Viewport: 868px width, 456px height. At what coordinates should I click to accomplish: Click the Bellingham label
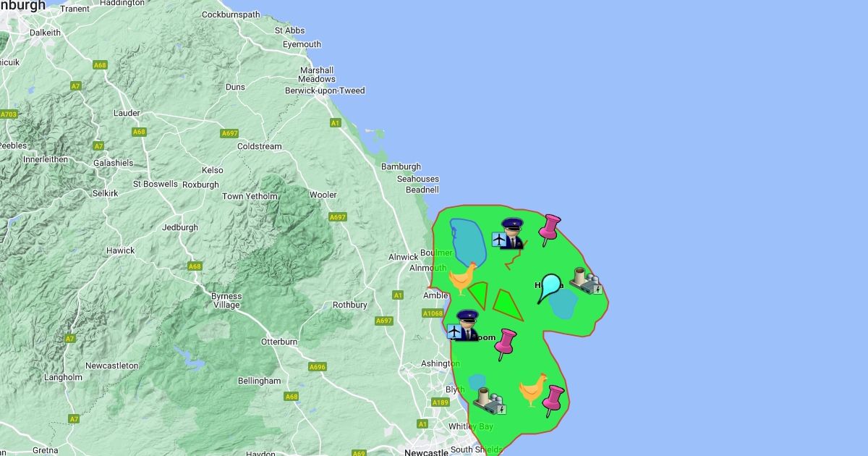point(259,381)
